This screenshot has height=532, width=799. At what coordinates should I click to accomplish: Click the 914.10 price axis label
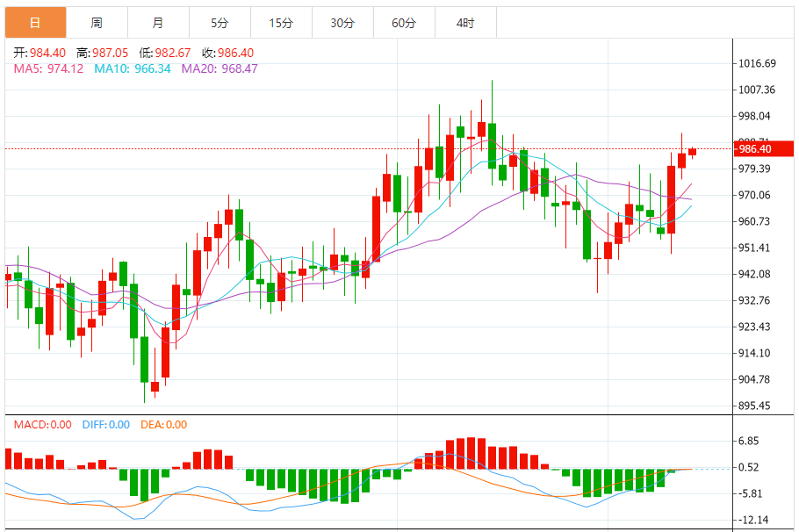(x=755, y=353)
